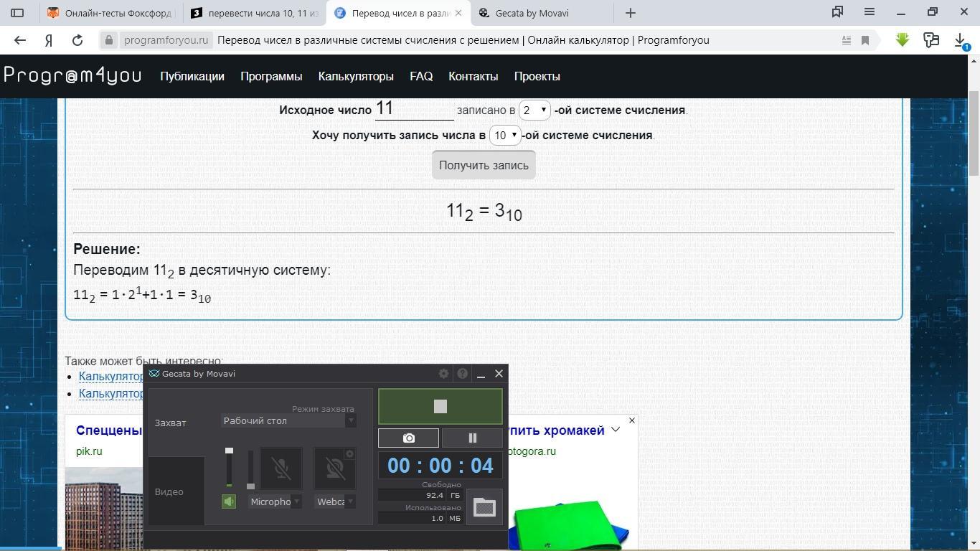The width and height of the screenshot is (980, 551).
Task: Adjust the system sound volume slider
Action: click(229, 468)
